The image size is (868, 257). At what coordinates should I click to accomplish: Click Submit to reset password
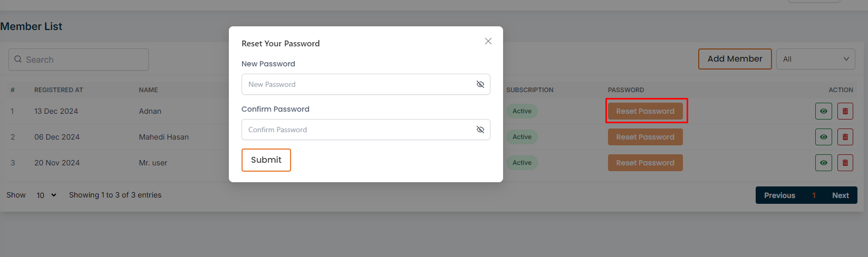point(266,160)
